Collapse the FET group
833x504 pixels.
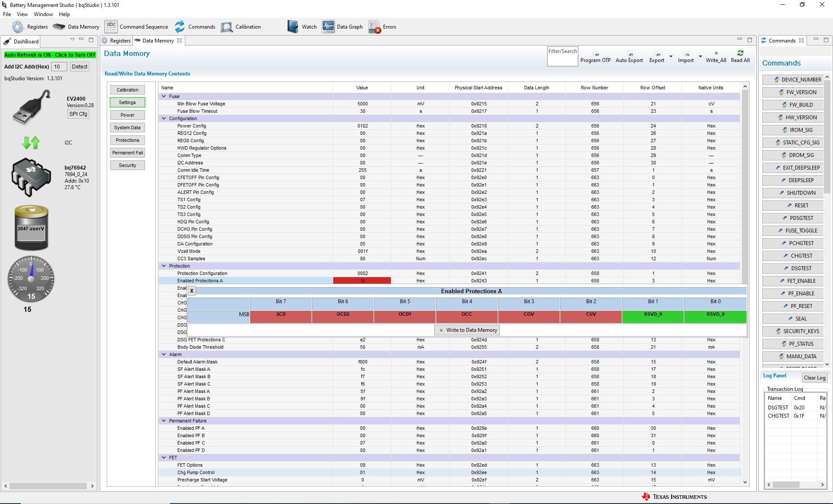[164, 458]
